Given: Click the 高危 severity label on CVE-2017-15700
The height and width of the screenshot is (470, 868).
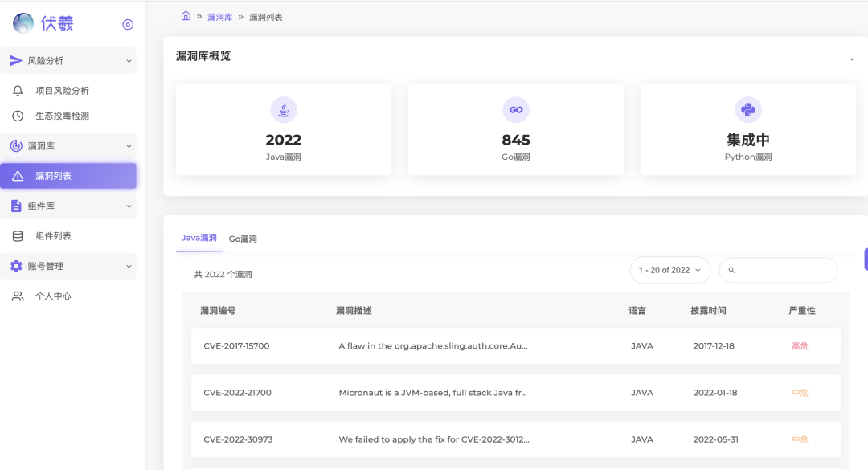Looking at the screenshot, I should (800, 345).
